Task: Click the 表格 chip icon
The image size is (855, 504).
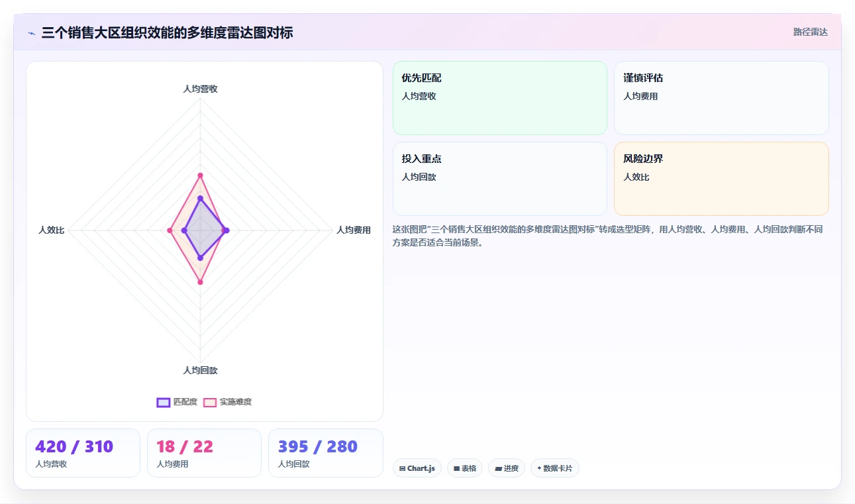Action: [x=456, y=468]
